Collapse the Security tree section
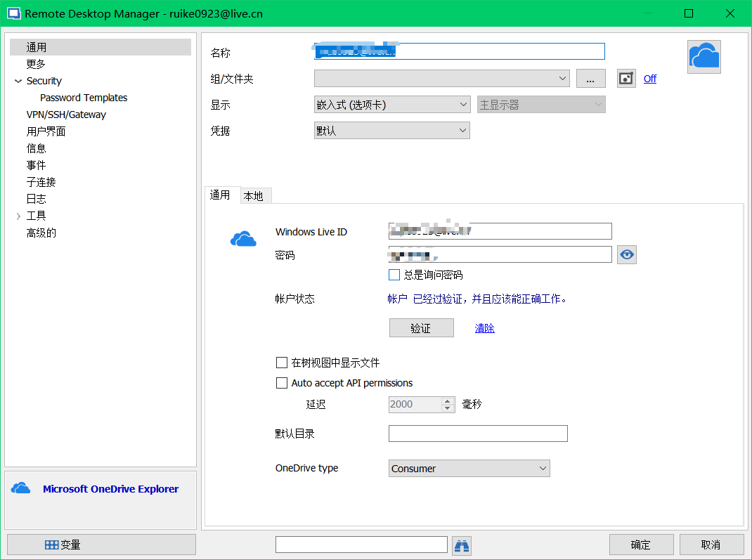The image size is (752, 560). tap(18, 81)
